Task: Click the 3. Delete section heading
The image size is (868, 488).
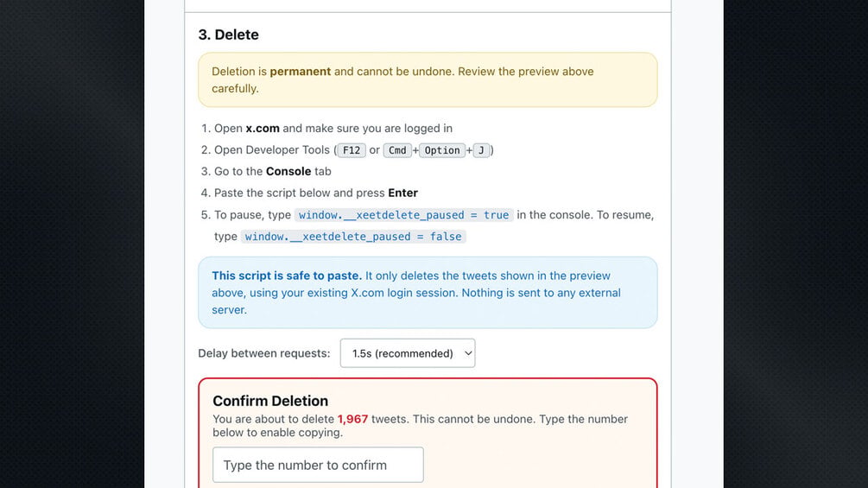Action: pos(229,35)
